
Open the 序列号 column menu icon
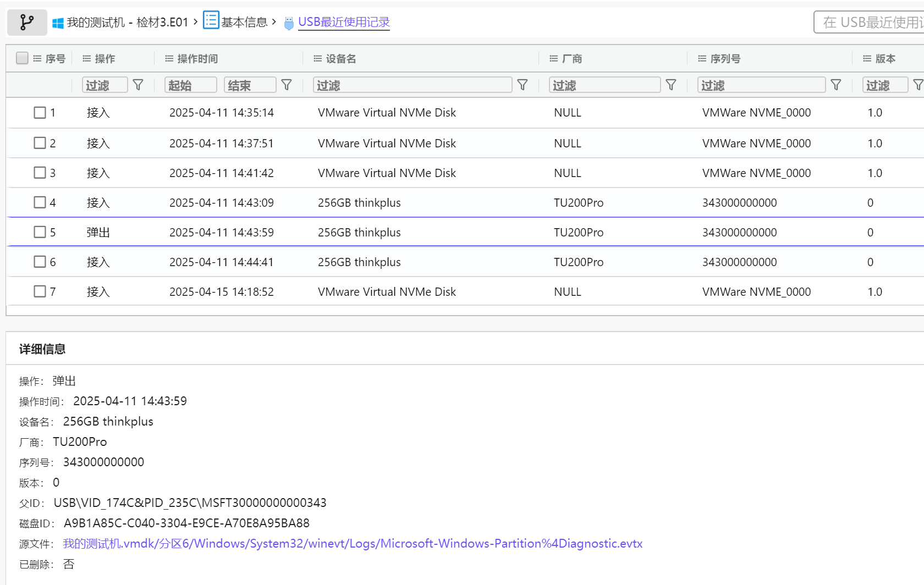pyautogui.click(x=702, y=58)
